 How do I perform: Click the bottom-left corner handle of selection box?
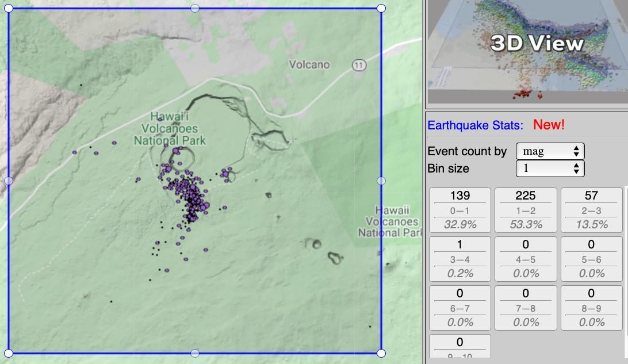(x=9, y=352)
